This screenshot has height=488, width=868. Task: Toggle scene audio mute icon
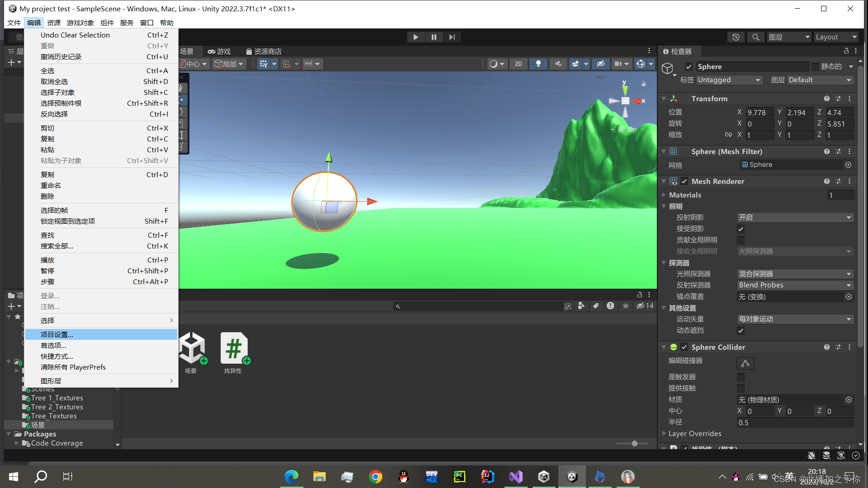[x=558, y=64]
